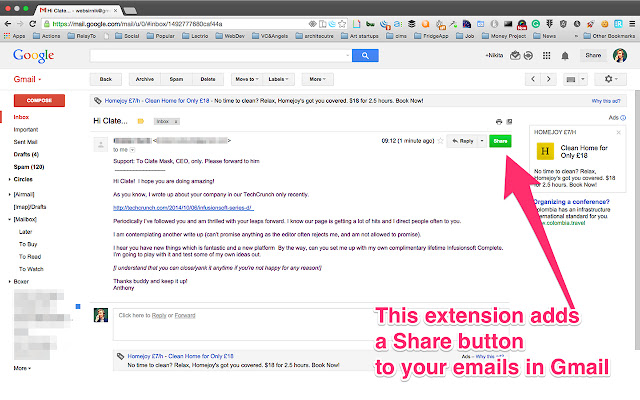Open the email in a new window icon
The height and width of the screenshot is (400, 640).
click(509, 122)
